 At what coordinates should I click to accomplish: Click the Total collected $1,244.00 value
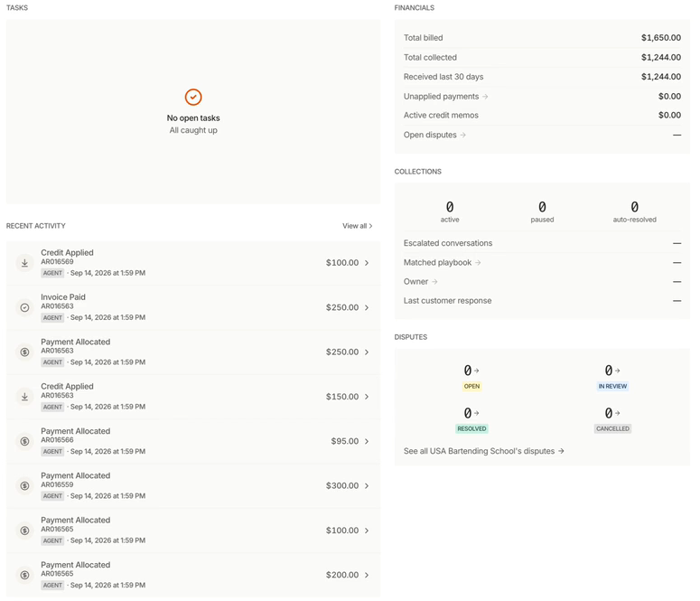(x=661, y=58)
